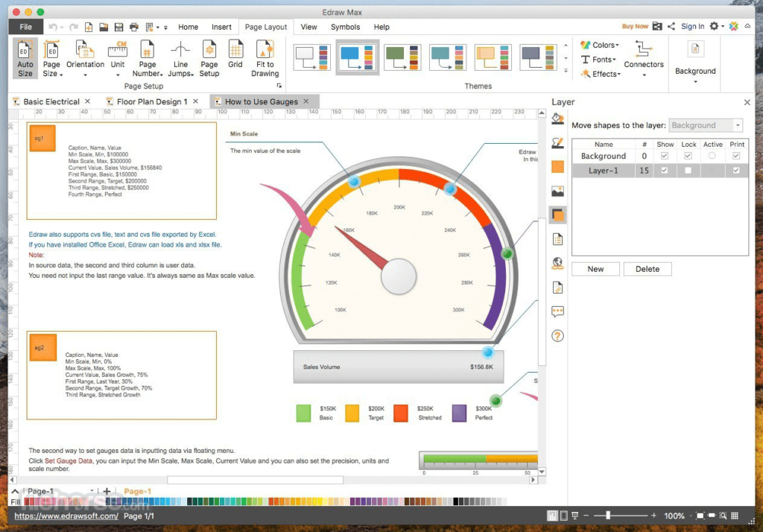Image resolution: width=763 pixels, height=532 pixels.
Task: Open the settings gear icon
Action: click(x=714, y=26)
